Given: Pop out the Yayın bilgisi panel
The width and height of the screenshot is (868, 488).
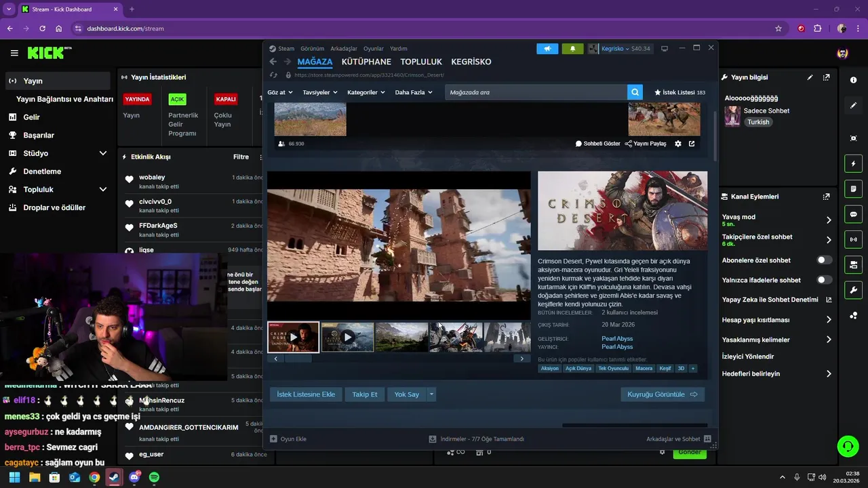Looking at the screenshot, I should (x=826, y=77).
